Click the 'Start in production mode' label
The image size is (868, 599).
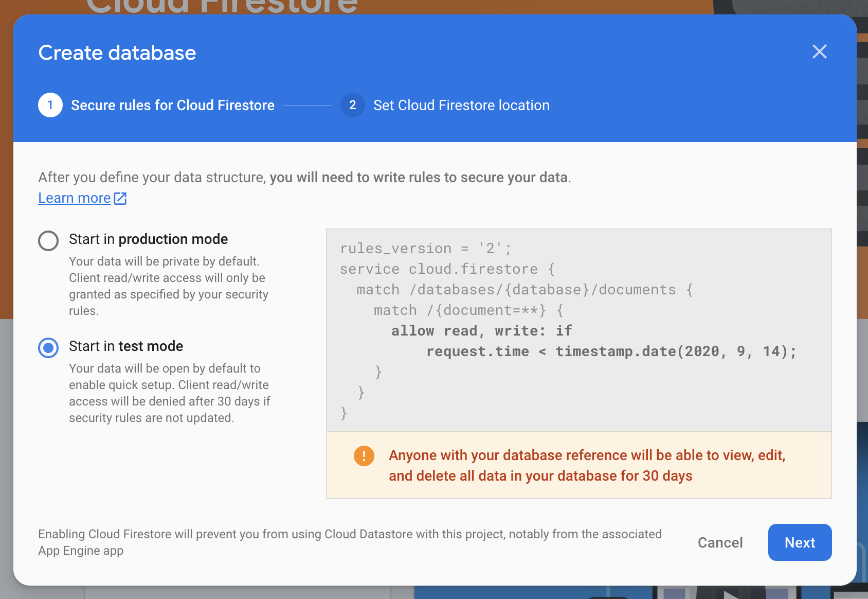(148, 239)
